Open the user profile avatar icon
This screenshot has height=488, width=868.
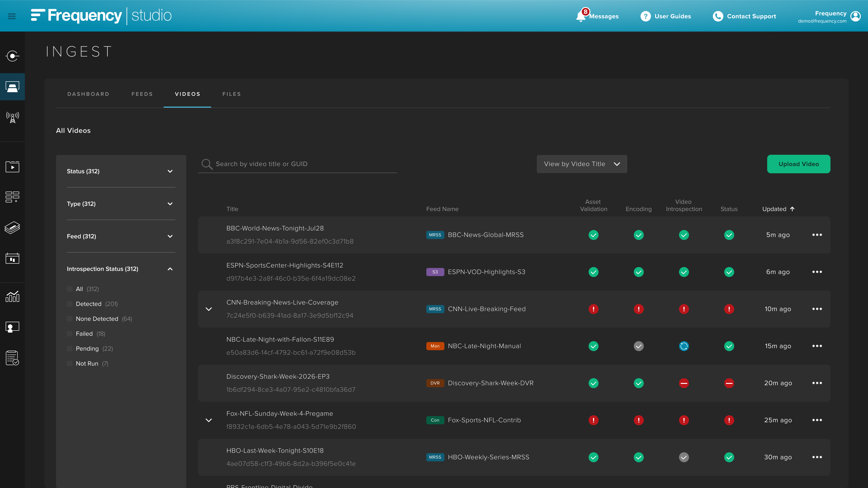tap(856, 16)
